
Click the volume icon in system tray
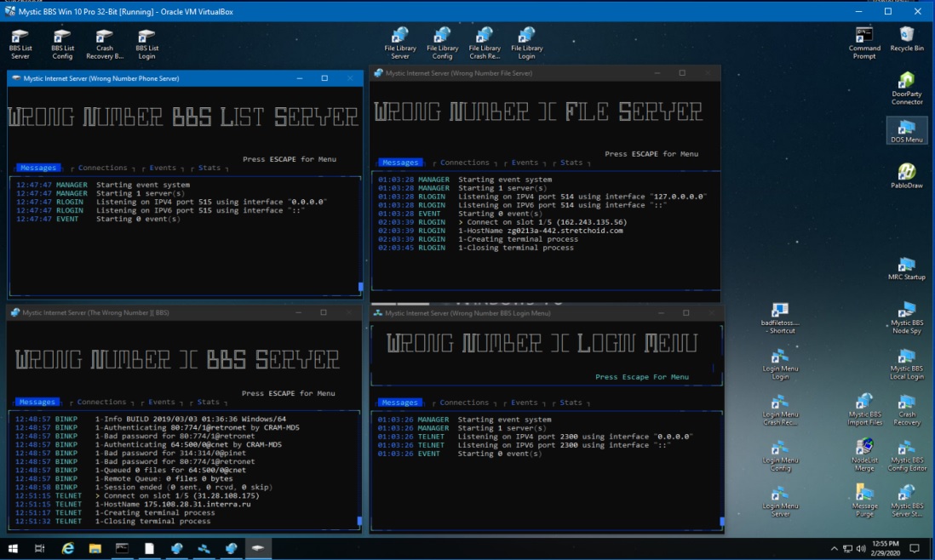pyautogui.click(x=860, y=549)
